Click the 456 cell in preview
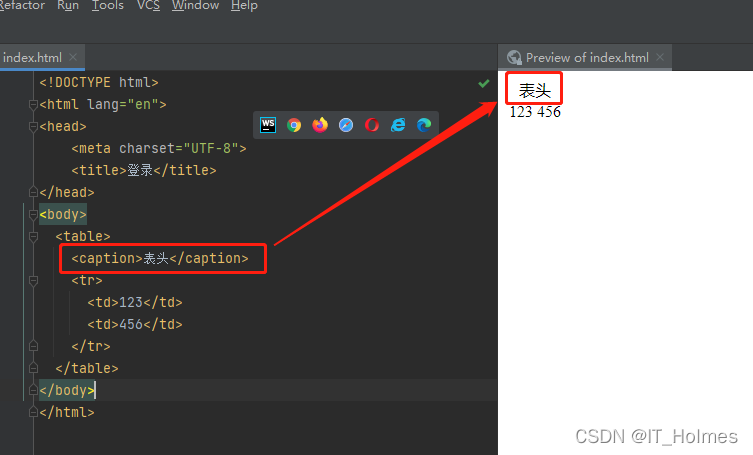Viewport: 753px width, 455px height. (549, 112)
